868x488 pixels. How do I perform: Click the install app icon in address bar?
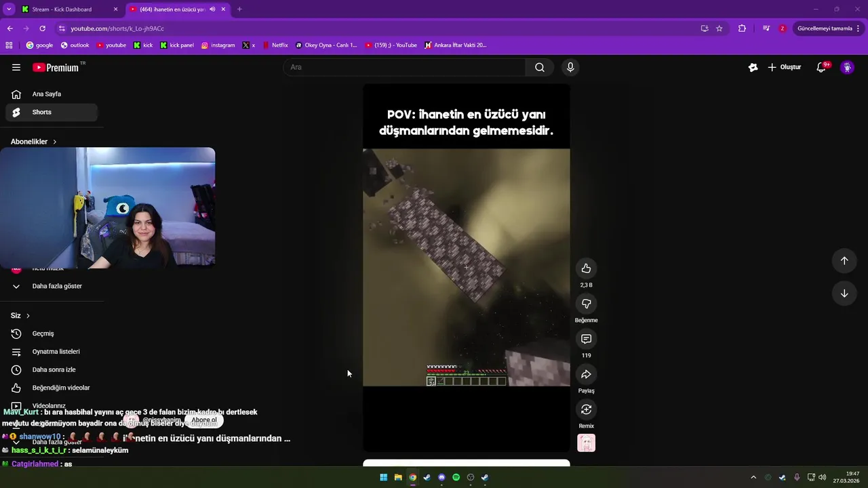pos(705,28)
